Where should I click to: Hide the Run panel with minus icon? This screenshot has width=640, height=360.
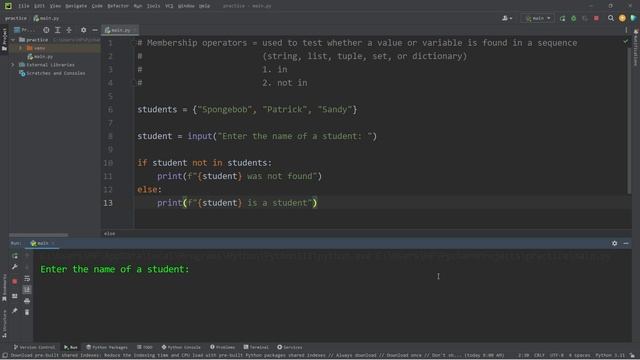[626, 243]
